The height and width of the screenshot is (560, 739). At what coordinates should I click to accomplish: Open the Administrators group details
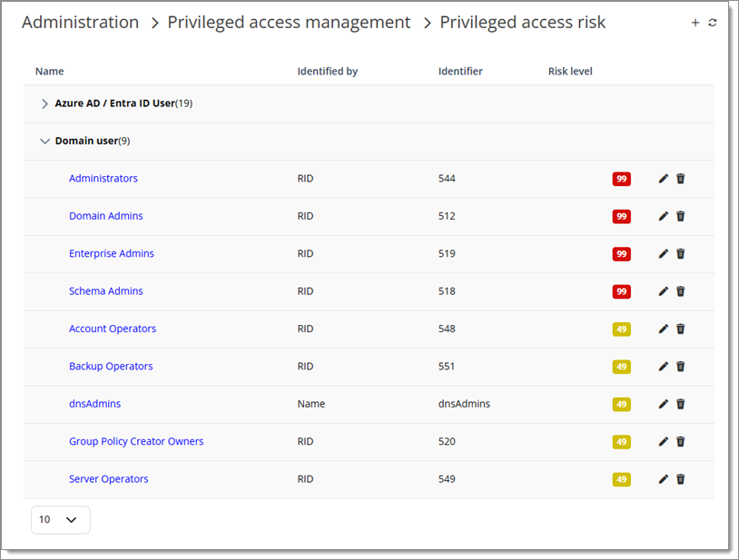(x=103, y=179)
